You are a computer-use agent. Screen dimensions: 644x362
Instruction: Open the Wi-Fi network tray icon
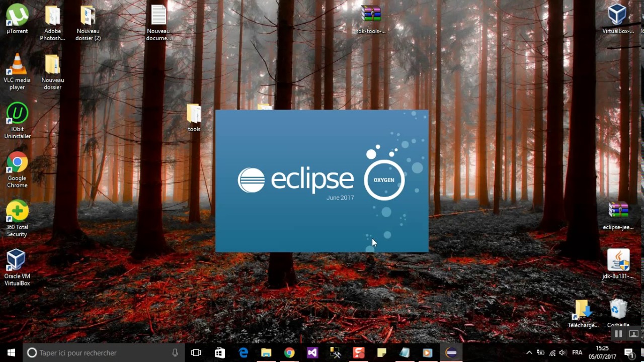click(552, 353)
